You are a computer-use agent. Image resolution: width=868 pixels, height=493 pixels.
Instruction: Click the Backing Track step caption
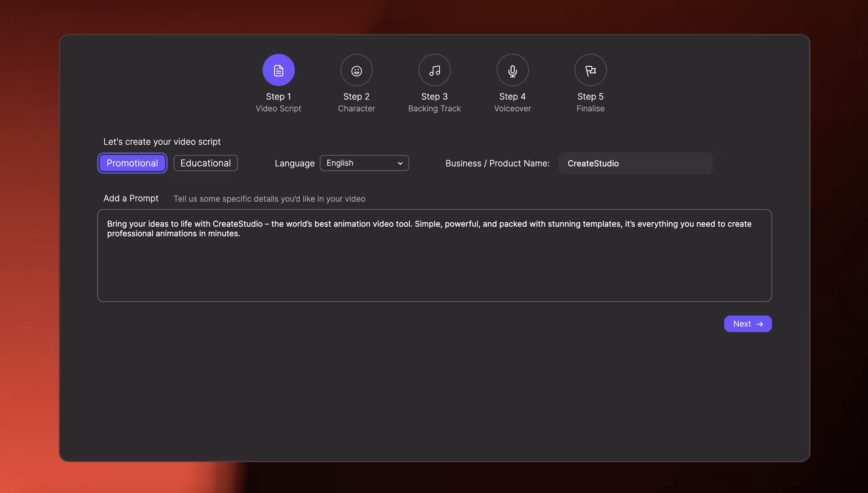coord(434,109)
